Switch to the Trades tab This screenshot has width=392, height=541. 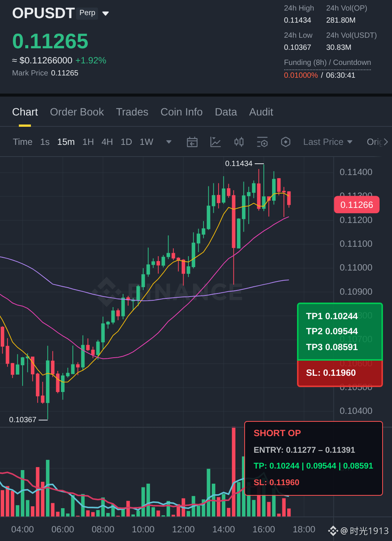pyautogui.click(x=132, y=112)
